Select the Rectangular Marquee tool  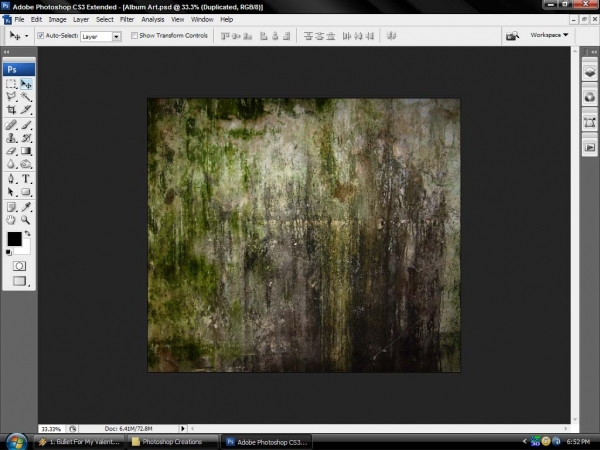tap(11, 84)
